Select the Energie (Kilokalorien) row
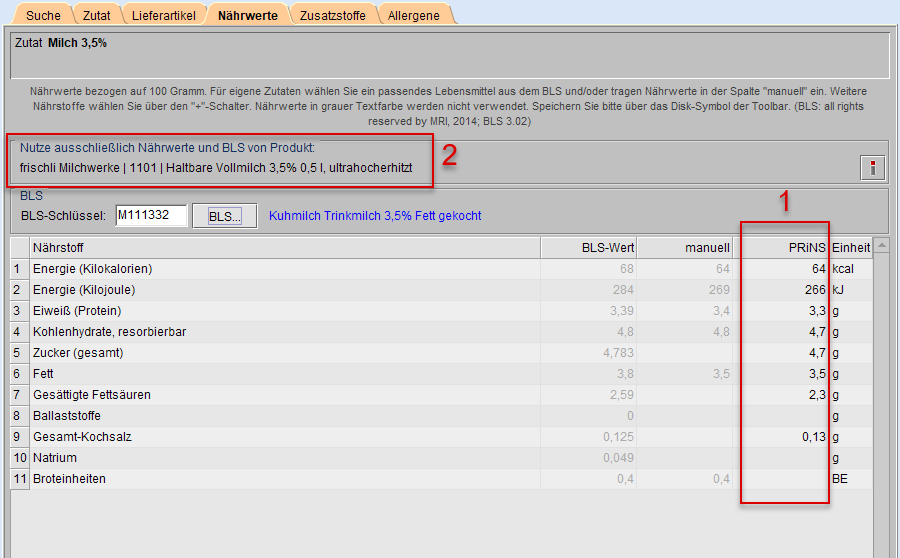 92,269
